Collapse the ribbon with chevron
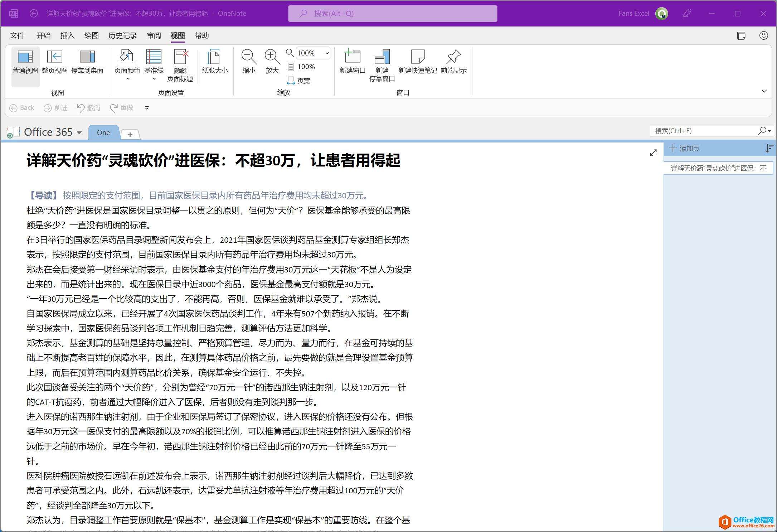777x532 pixels. coord(764,91)
